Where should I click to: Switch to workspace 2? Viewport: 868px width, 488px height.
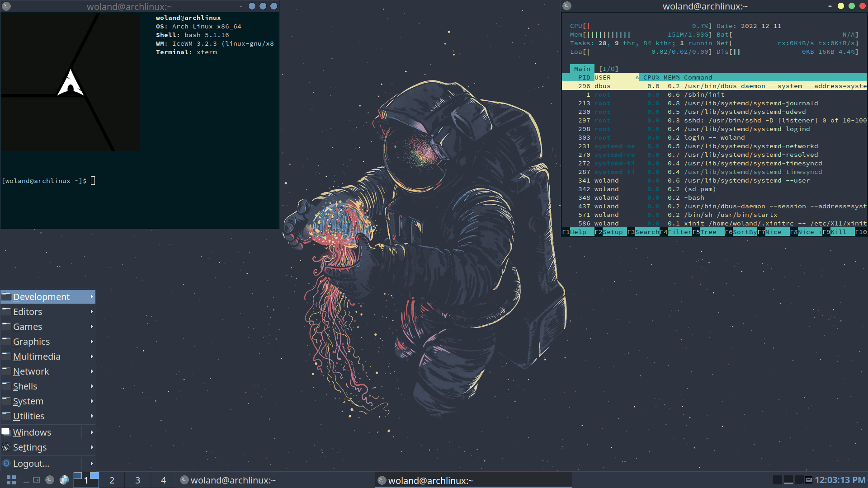pyautogui.click(x=112, y=480)
